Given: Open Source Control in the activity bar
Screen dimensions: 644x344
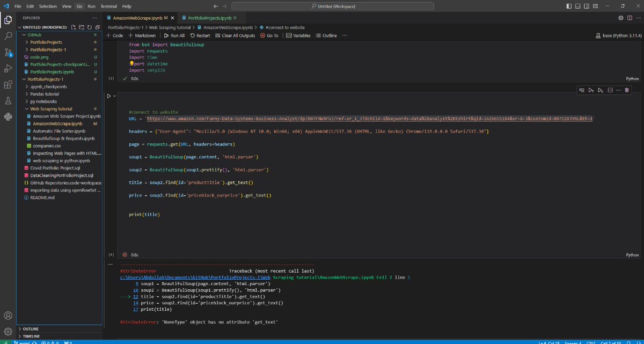Looking at the screenshot, I should tap(8, 52).
